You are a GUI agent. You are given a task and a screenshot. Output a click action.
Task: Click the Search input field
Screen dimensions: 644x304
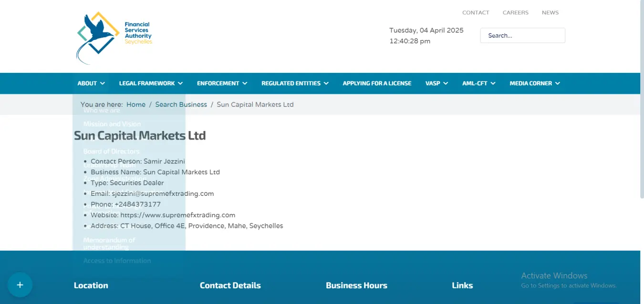pos(522,36)
